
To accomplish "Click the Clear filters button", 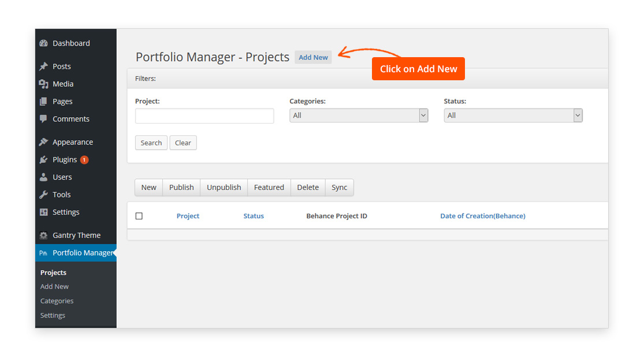I will (x=183, y=143).
